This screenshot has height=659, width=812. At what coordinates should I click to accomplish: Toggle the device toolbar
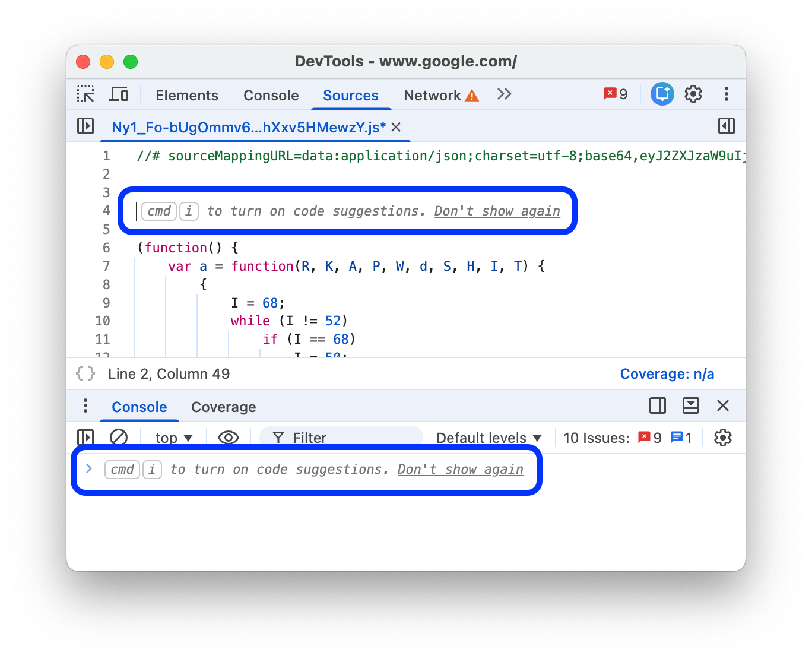point(119,94)
